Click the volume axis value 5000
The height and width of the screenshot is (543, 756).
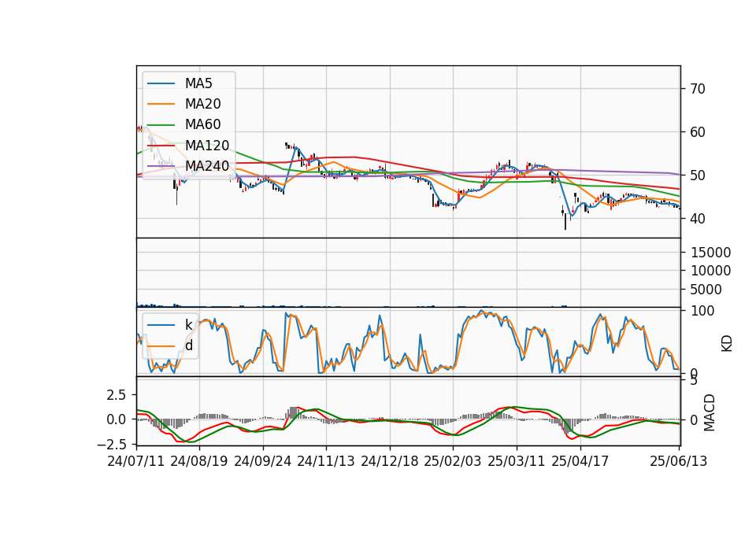click(x=706, y=290)
